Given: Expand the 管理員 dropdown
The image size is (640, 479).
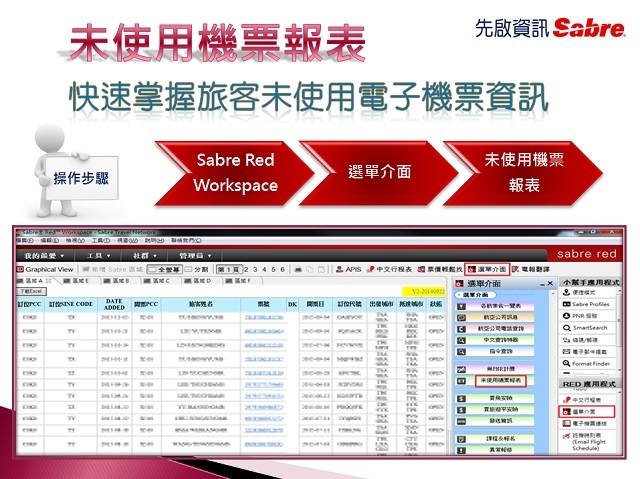Looking at the screenshot, I should [x=195, y=256].
